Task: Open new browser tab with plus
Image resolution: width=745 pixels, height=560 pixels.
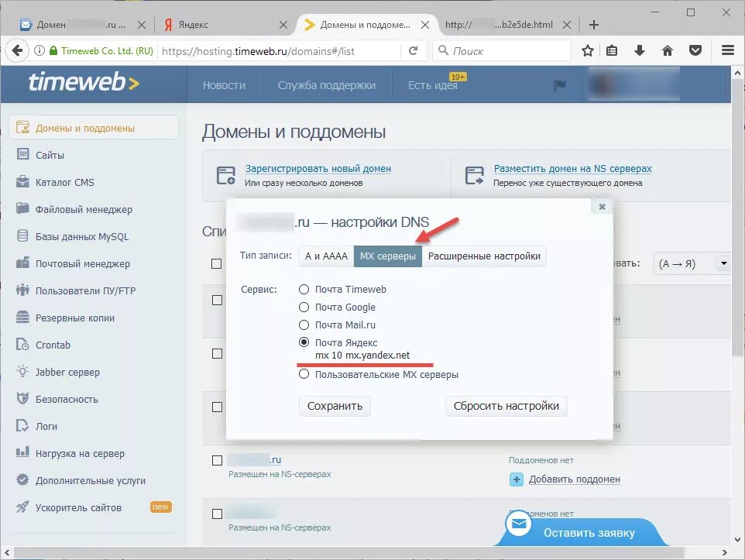Action: pos(593,25)
